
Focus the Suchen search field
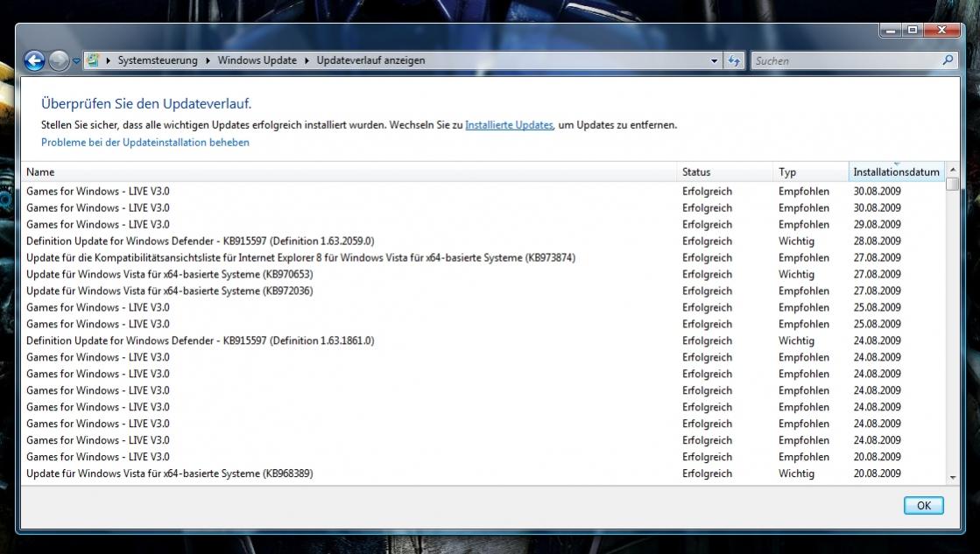click(846, 60)
